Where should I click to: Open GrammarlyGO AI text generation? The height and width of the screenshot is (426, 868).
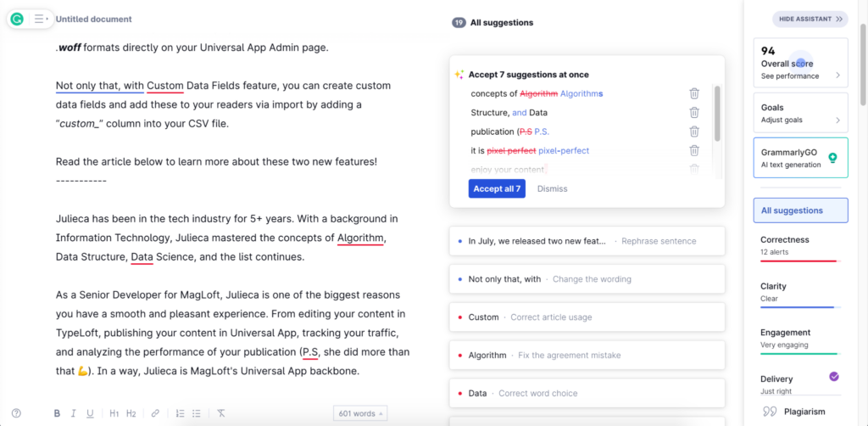pos(800,158)
